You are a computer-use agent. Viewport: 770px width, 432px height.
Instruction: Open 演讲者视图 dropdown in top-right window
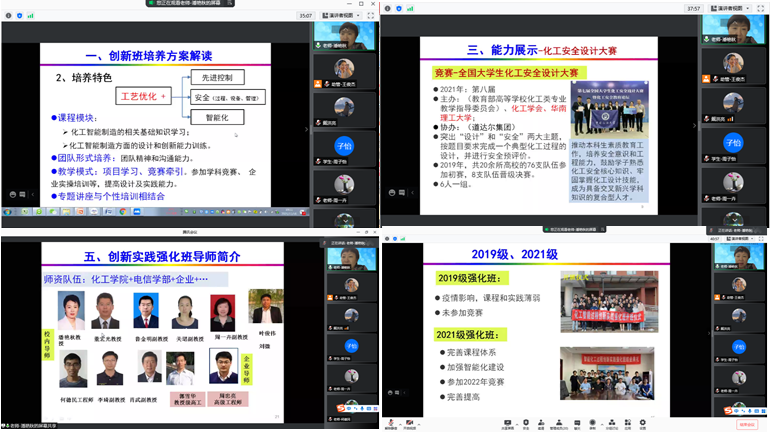[x=731, y=9]
